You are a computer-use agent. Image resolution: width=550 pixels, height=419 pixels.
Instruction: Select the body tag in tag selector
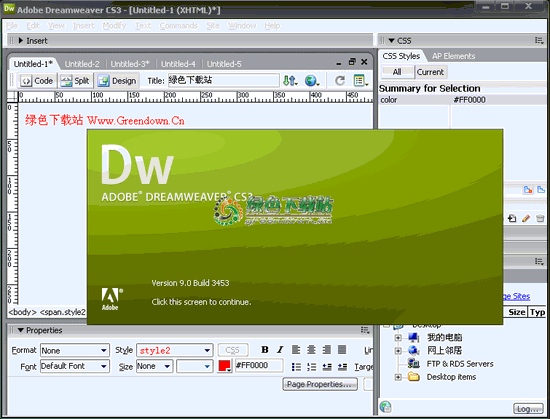tap(22, 312)
